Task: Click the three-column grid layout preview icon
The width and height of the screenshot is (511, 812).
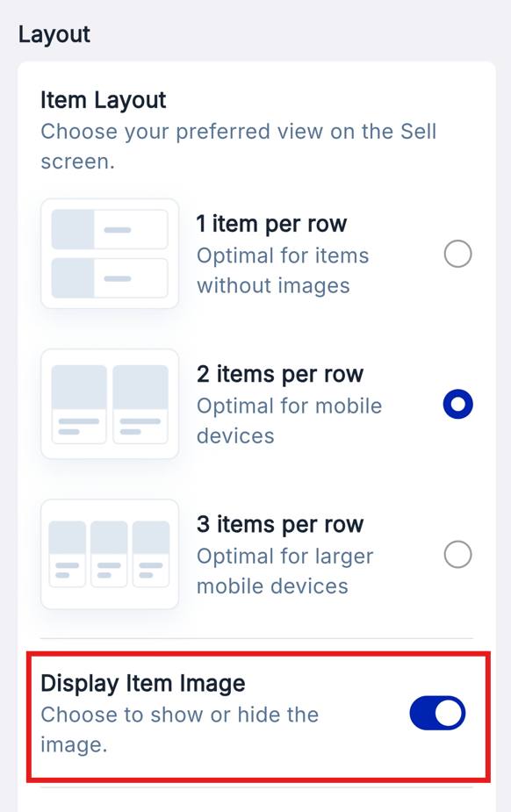Action: 110,554
